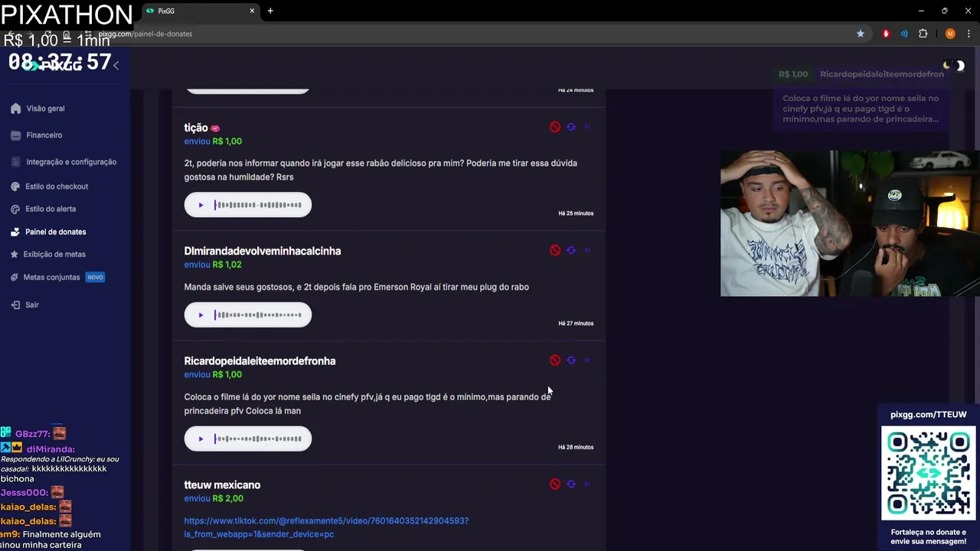
Task: Close the PixGG tab
Action: [252, 11]
